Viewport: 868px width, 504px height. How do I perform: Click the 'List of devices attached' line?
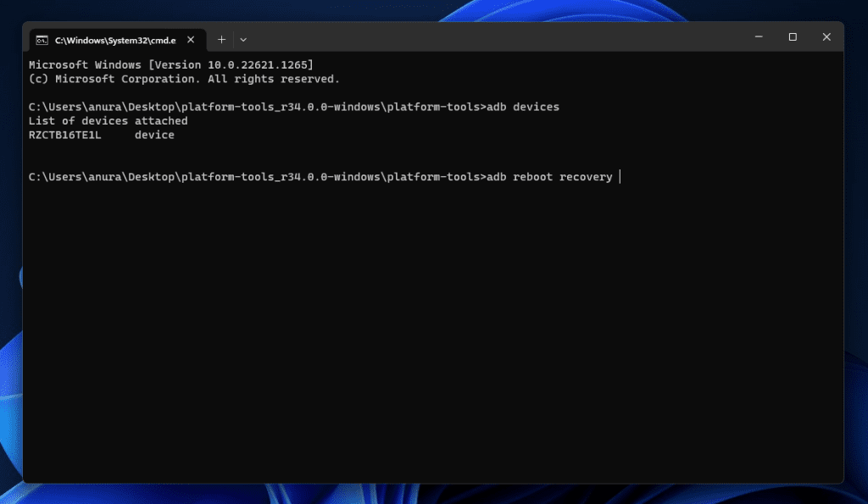pos(108,121)
